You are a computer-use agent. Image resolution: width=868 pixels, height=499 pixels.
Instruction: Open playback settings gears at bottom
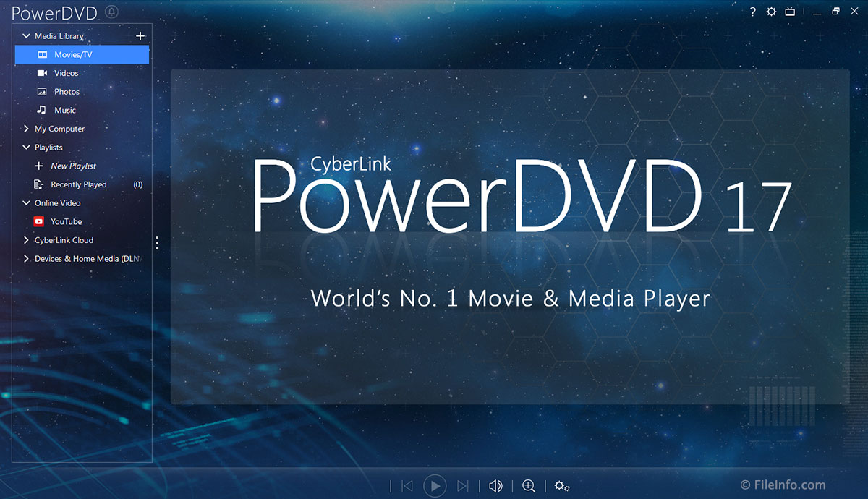coord(562,486)
